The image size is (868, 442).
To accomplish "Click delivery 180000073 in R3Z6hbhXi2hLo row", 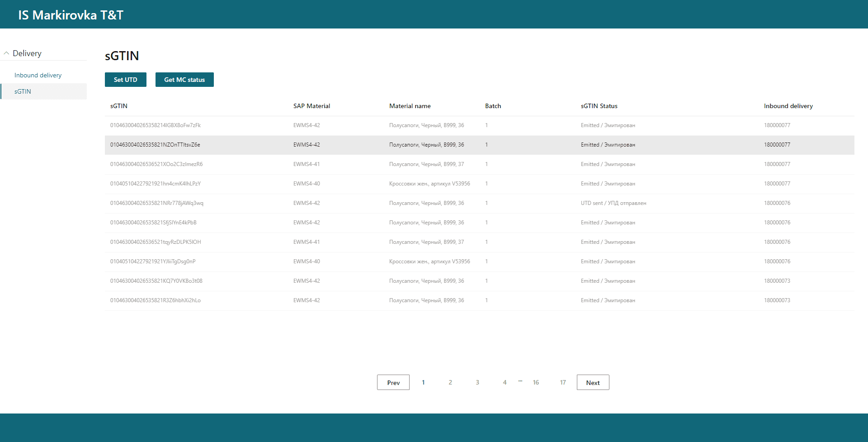I will click(777, 300).
